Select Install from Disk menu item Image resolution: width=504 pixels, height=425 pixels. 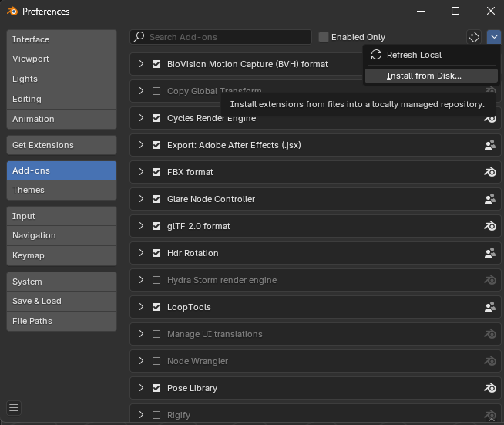[424, 76]
